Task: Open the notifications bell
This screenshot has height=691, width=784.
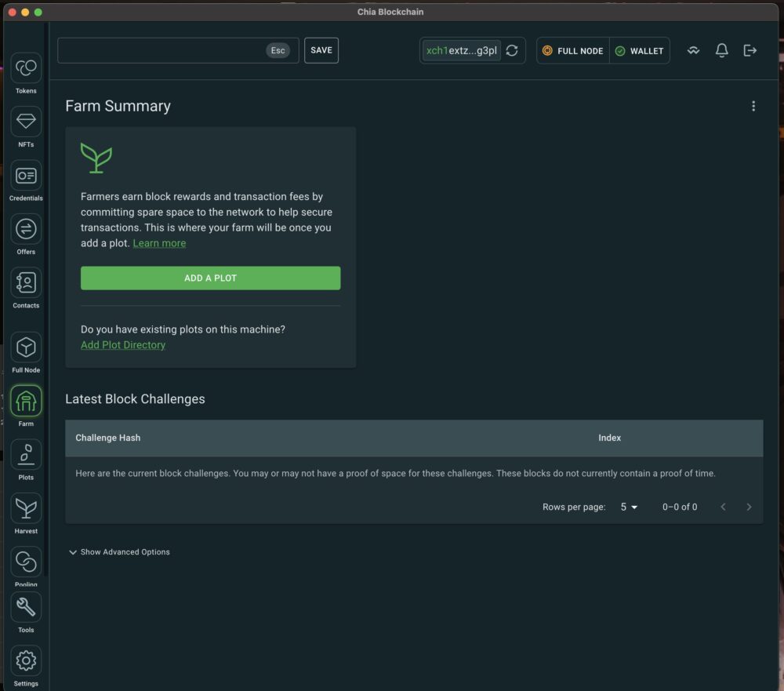Action: (x=721, y=50)
